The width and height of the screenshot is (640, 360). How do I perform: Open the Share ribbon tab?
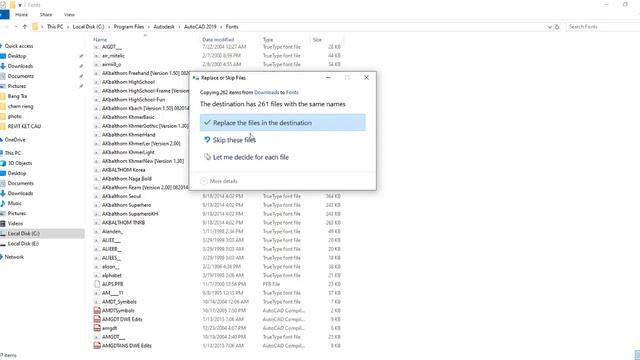point(46,15)
